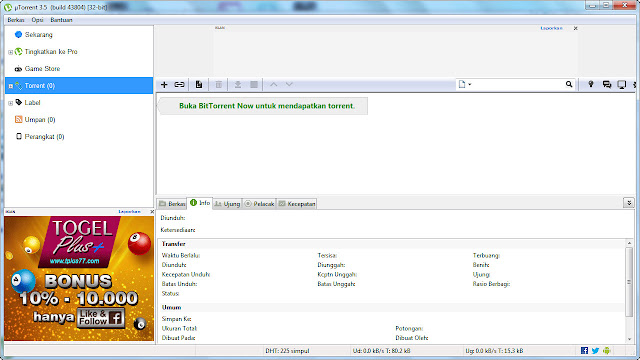Close the top advertisement banner
Image resolution: width=640 pixels, height=360 pixels.
click(x=576, y=28)
